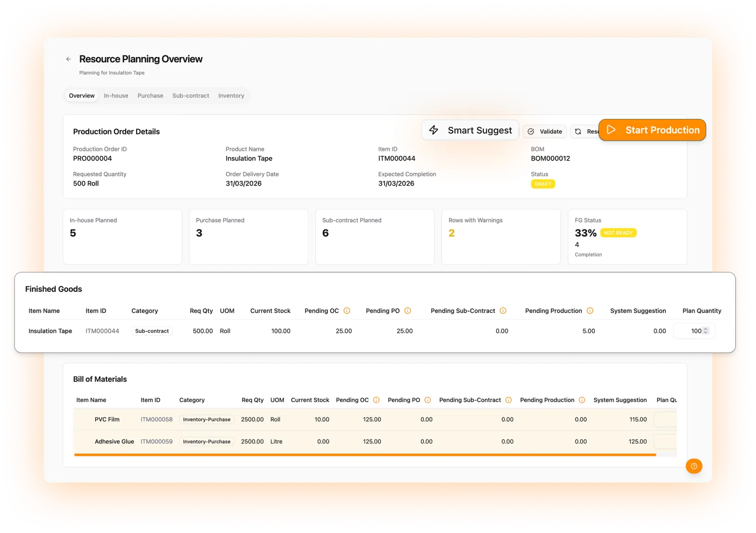The height and width of the screenshot is (533, 756).
Task: Click the FG Status card
Action: pos(627,237)
